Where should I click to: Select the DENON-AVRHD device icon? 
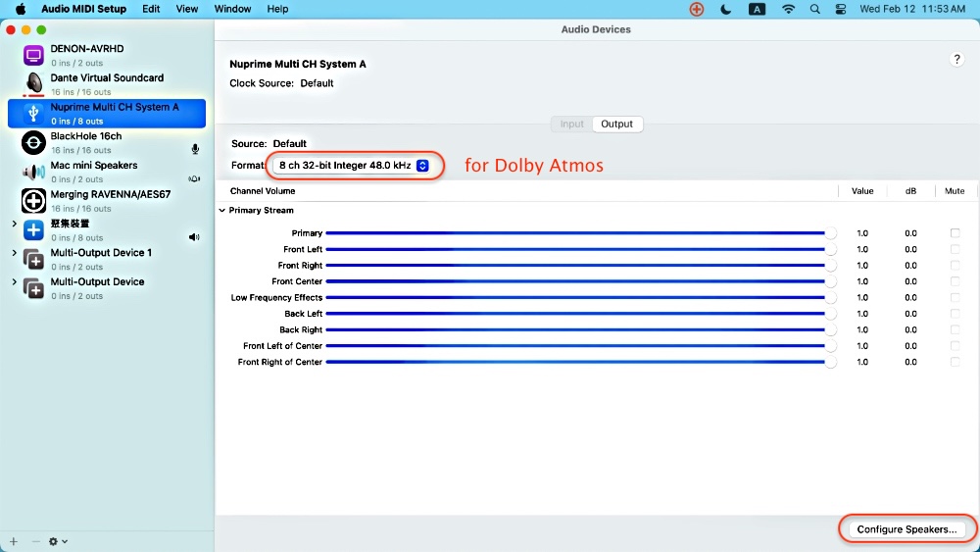click(33, 55)
